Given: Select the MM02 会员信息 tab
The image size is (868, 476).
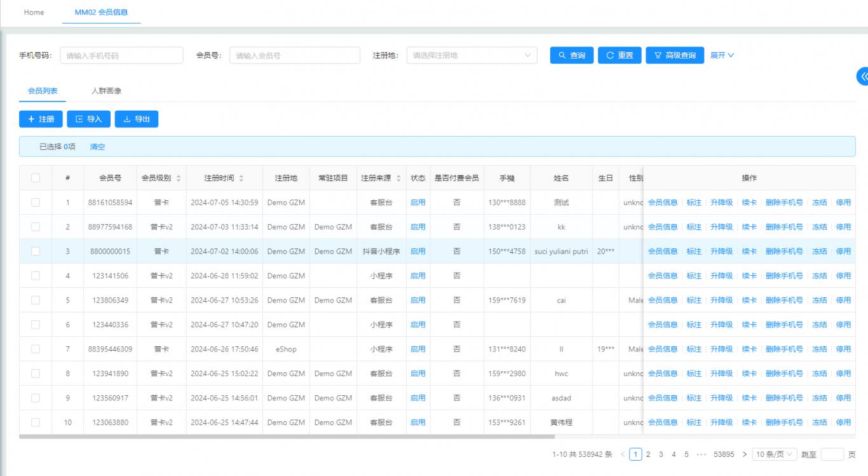Looking at the screenshot, I should tap(102, 12).
